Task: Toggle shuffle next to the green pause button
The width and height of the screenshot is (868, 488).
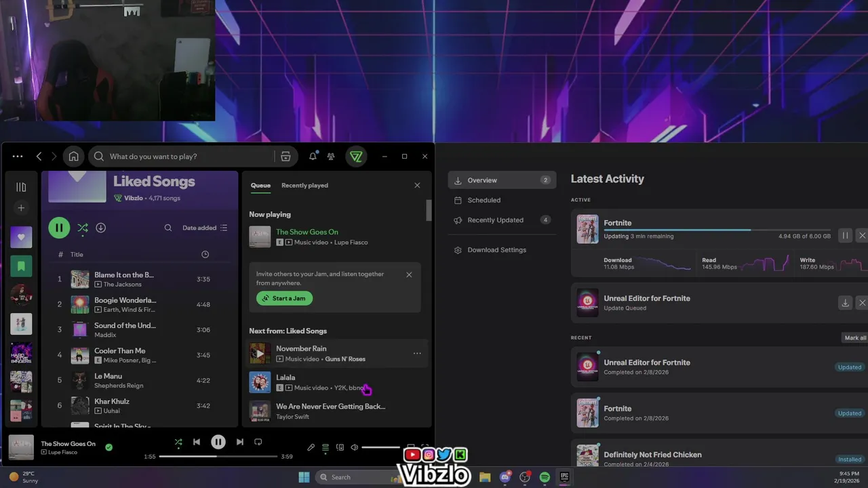Action: point(82,228)
